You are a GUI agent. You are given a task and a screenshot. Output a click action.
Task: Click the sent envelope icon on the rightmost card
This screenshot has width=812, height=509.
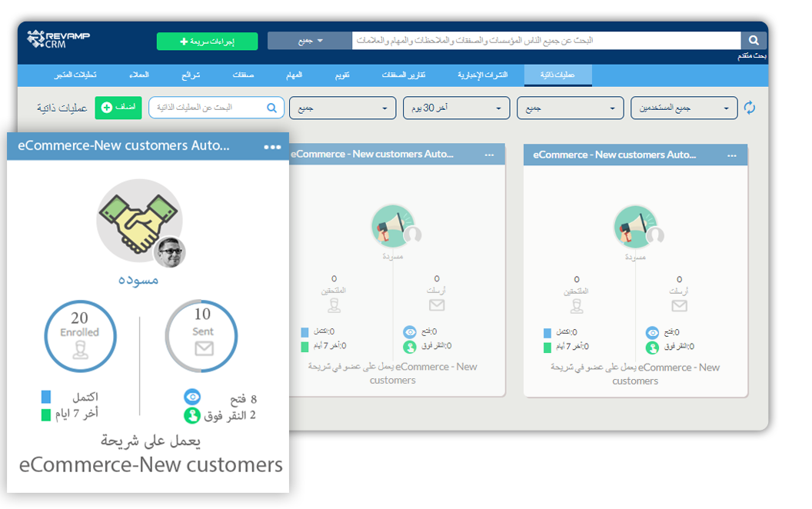[x=679, y=305]
